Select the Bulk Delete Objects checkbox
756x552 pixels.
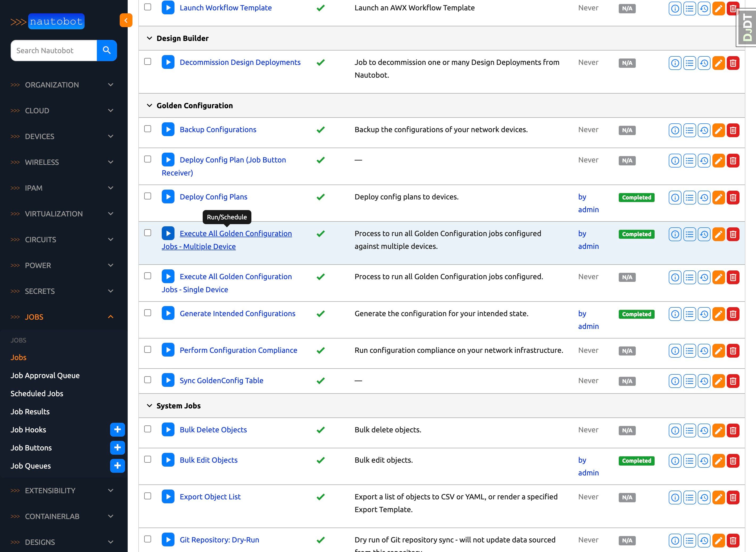147,429
